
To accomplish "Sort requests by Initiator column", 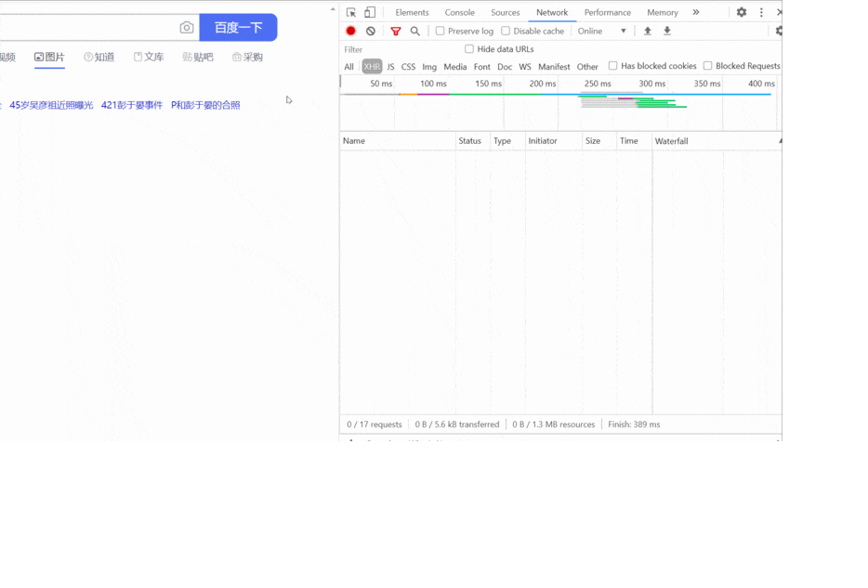I will click(x=554, y=141).
